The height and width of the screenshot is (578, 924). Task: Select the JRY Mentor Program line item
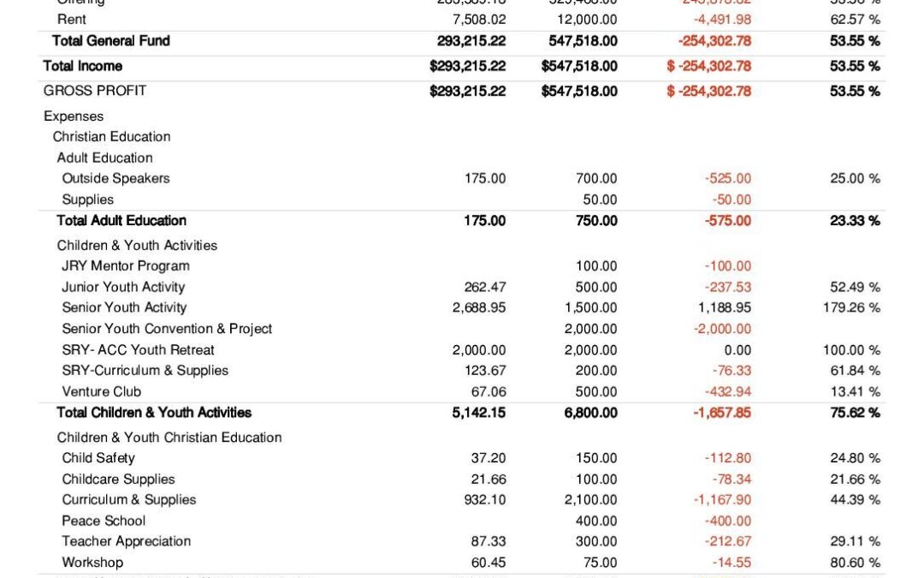point(126,265)
